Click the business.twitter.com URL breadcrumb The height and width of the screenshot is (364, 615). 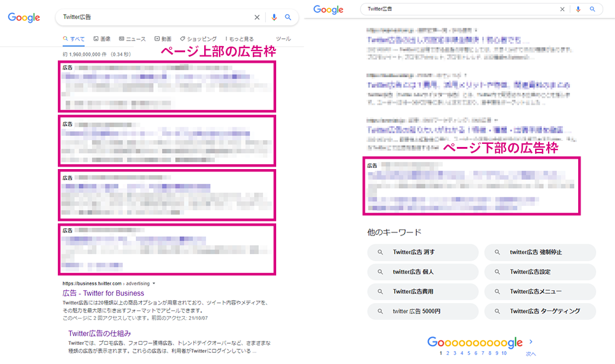click(106, 283)
